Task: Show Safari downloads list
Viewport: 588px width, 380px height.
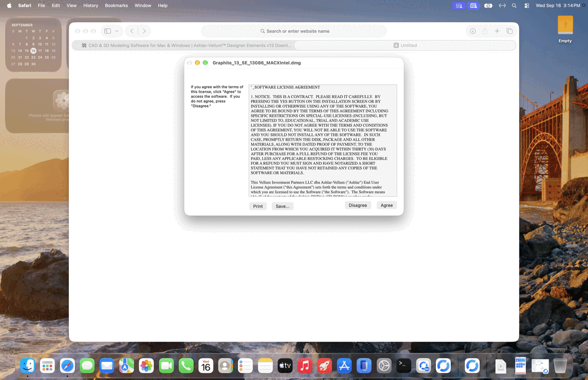Action: 472,31
